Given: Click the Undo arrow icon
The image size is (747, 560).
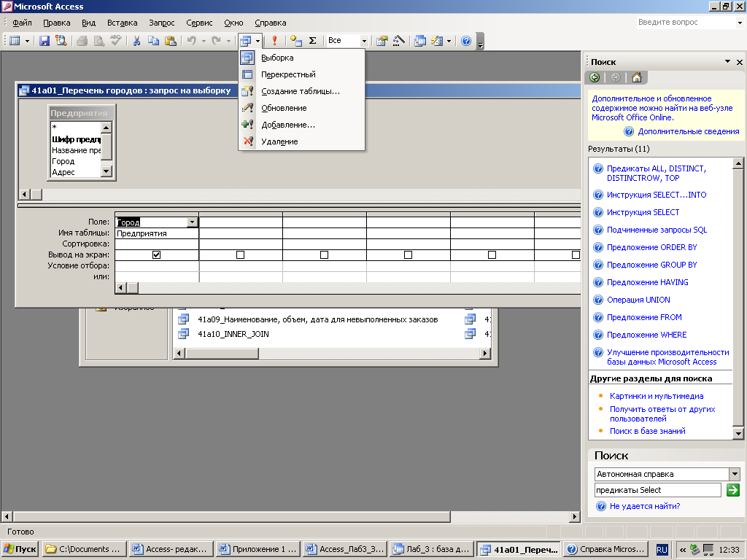Looking at the screenshot, I should pos(192,41).
